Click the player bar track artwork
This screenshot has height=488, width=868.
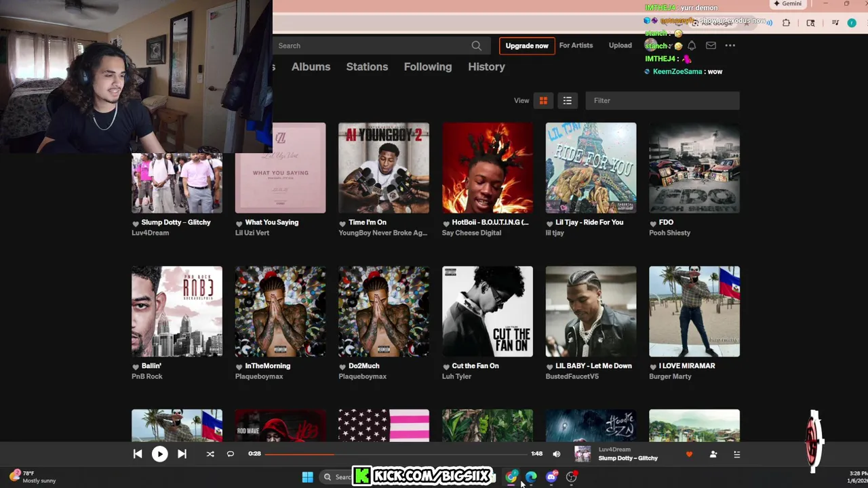pyautogui.click(x=583, y=454)
